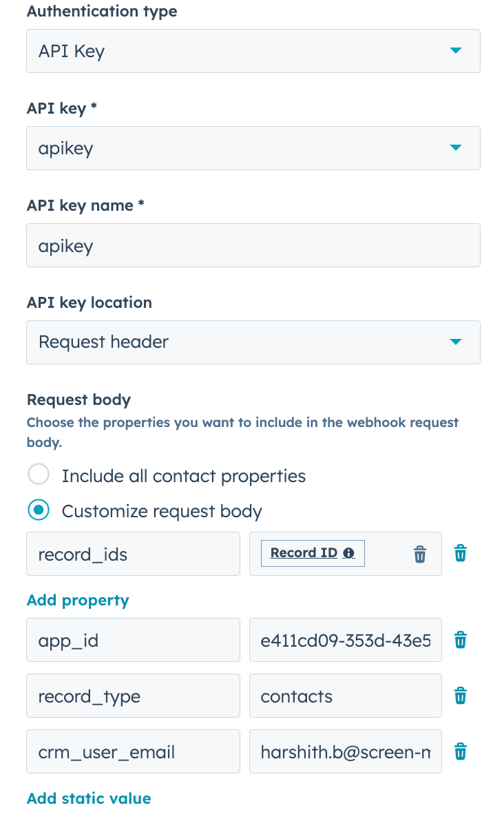The image size is (504, 821).
Task: Open the Authentication type dropdown
Action: click(x=253, y=51)
